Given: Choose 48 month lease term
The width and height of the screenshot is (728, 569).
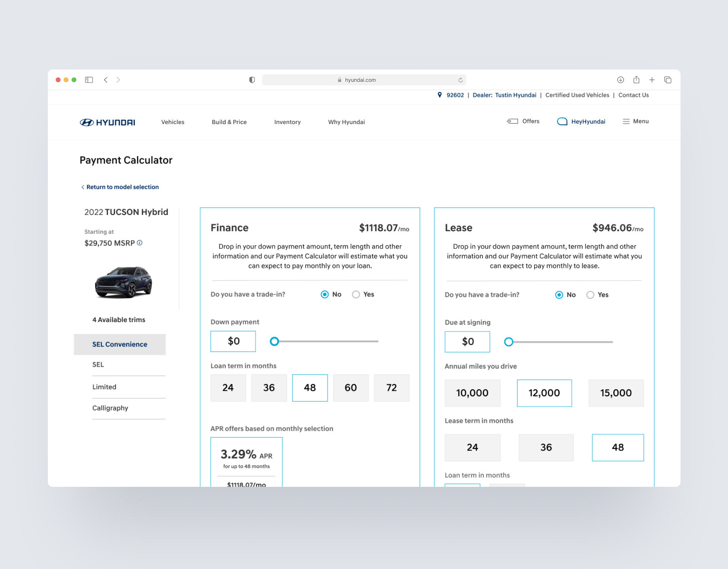Looking at the screenshot, I should 618,447.
